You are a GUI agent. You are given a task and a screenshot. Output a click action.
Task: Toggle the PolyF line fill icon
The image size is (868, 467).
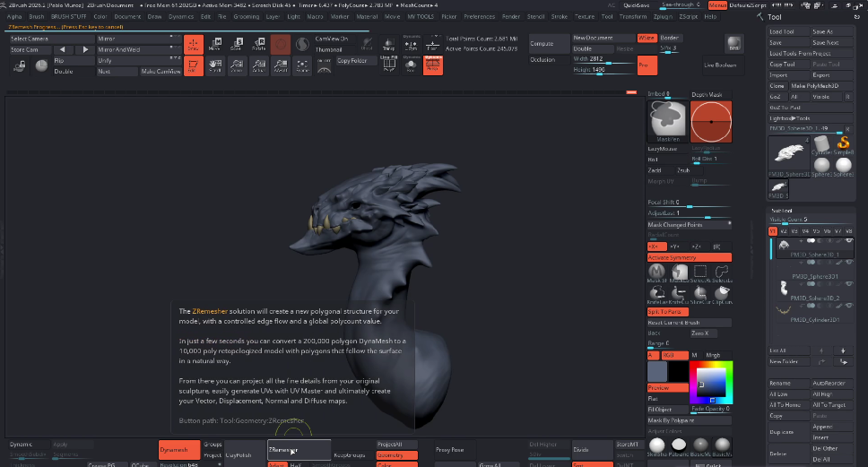(x=388, y=65)
